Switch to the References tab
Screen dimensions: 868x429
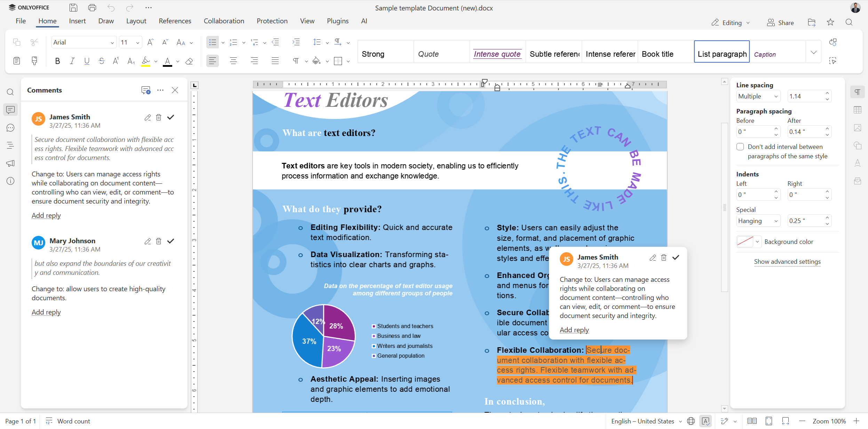click(x=175, y=21)
